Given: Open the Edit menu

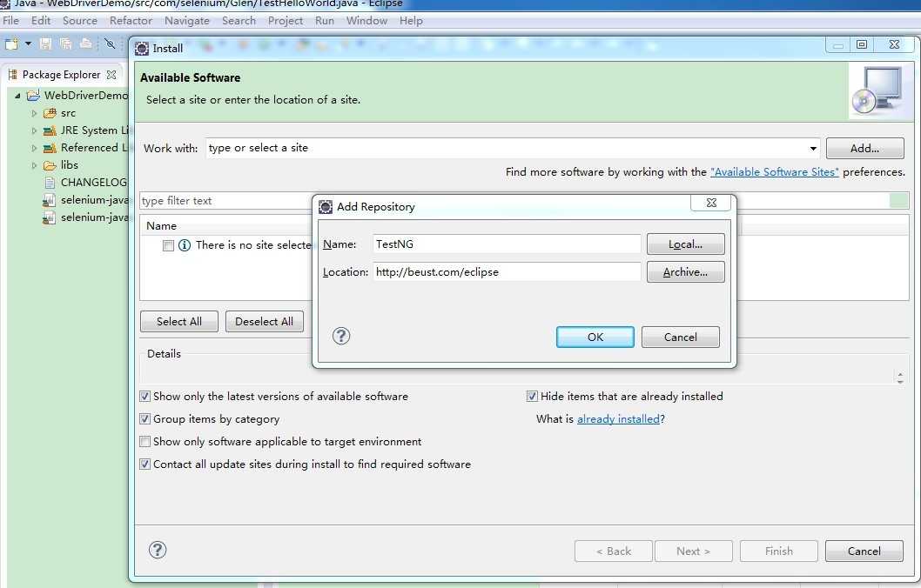Looking at the screenshot, I should click(41, 21).
